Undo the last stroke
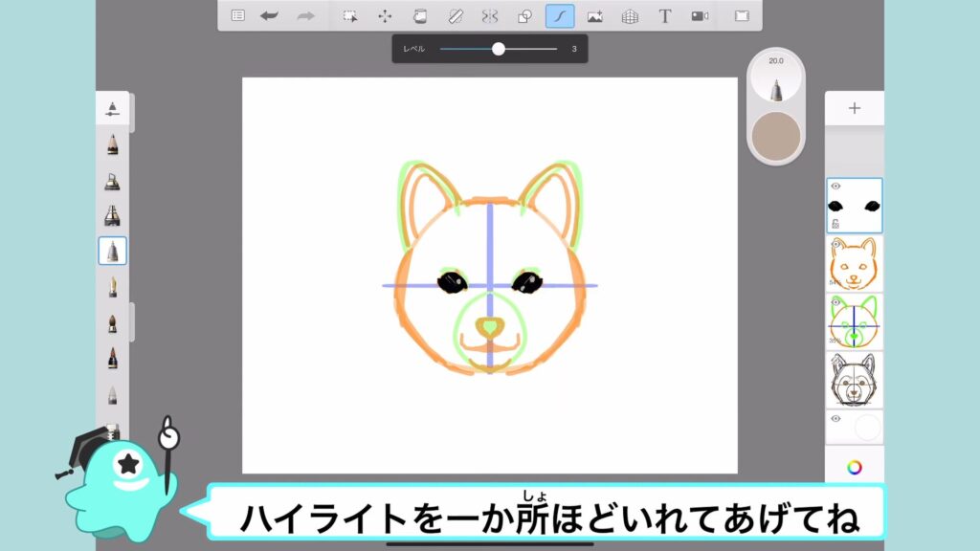The height and width of the screenshot is (551, 980). point(270,16)
